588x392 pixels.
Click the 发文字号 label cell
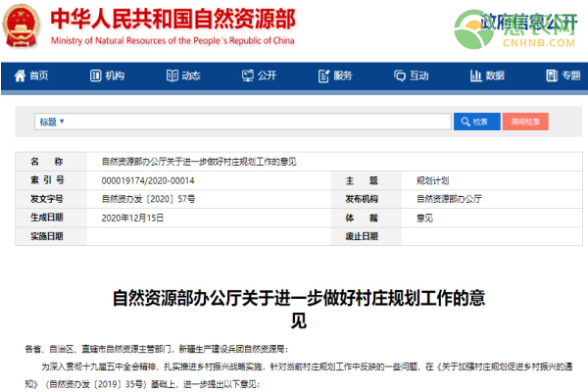coord(51,199)
